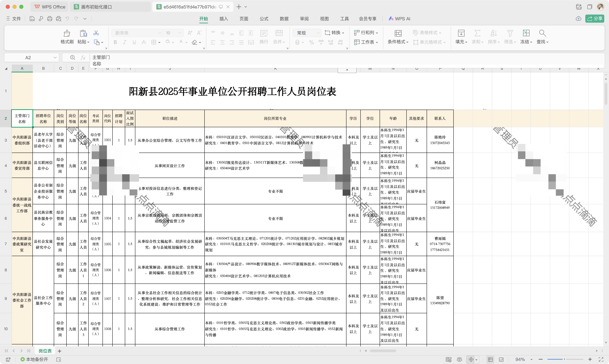609x364 pixels.
Task: Switch to page layout view button
Action: [501, 360]
